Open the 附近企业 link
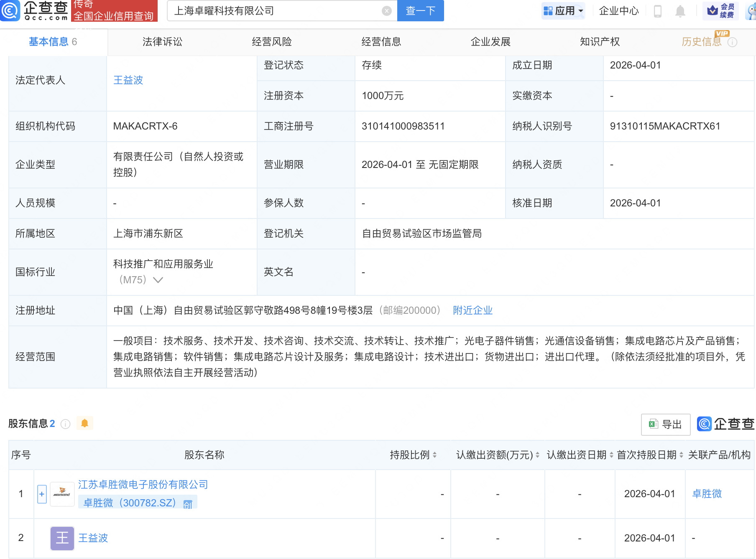Image resolution: width=756 pixels, height=559 pixels. tap(472, 310)
